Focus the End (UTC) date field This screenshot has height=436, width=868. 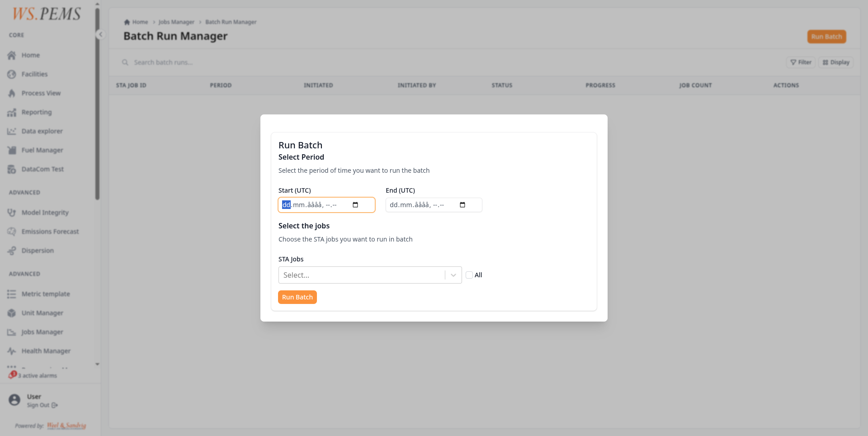tap(434, 205)
